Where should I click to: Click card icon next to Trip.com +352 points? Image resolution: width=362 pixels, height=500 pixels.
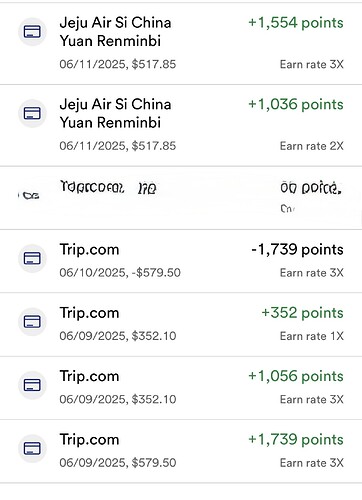point(32,322)
